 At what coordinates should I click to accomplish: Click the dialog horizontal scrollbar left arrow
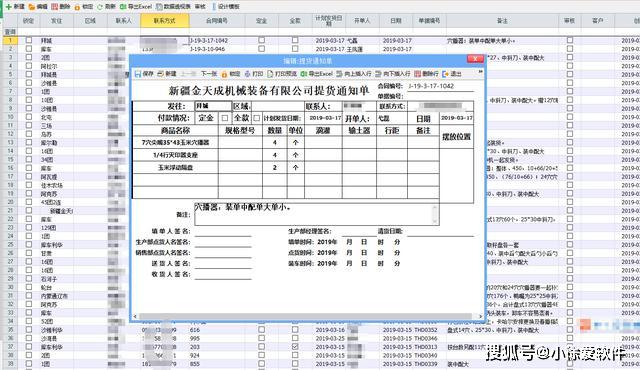(135, 316)
